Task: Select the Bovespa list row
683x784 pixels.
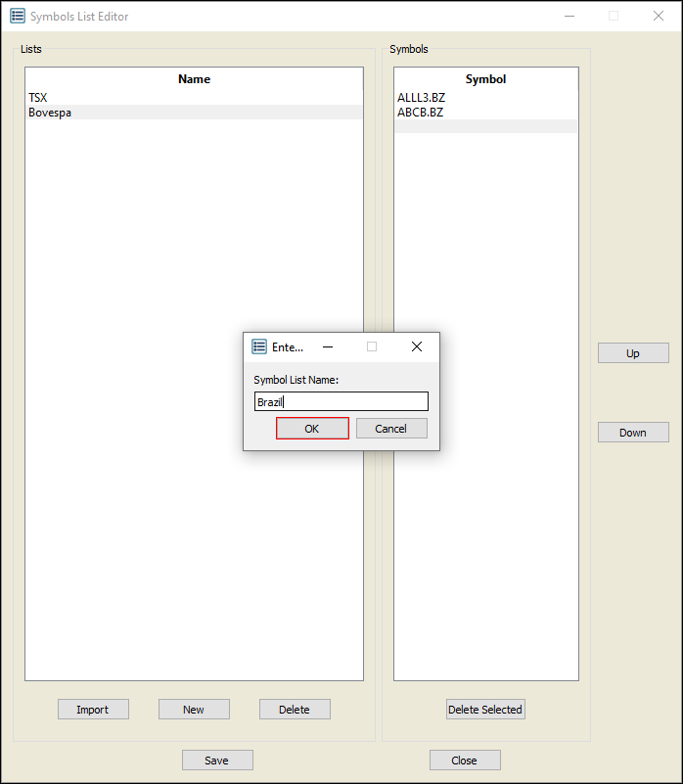Action: (50, 113)
